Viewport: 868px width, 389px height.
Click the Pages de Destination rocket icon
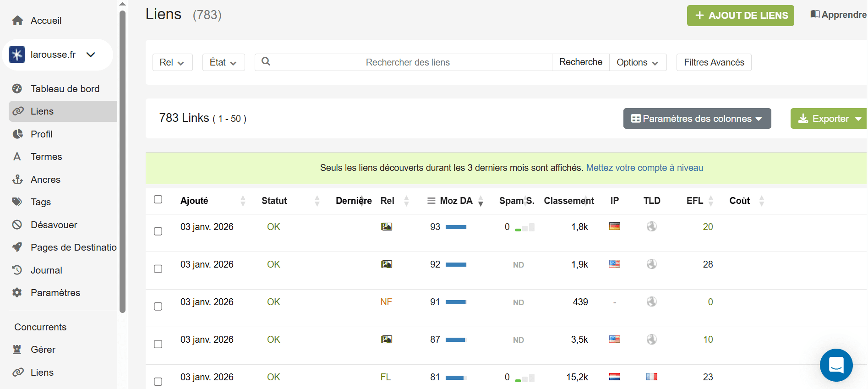pos(17,247)
